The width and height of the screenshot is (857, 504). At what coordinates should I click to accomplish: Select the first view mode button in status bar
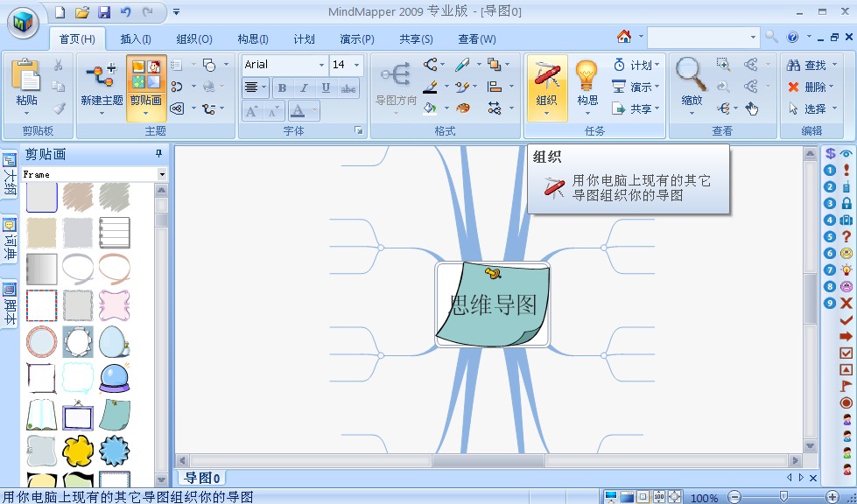(611, 497)
